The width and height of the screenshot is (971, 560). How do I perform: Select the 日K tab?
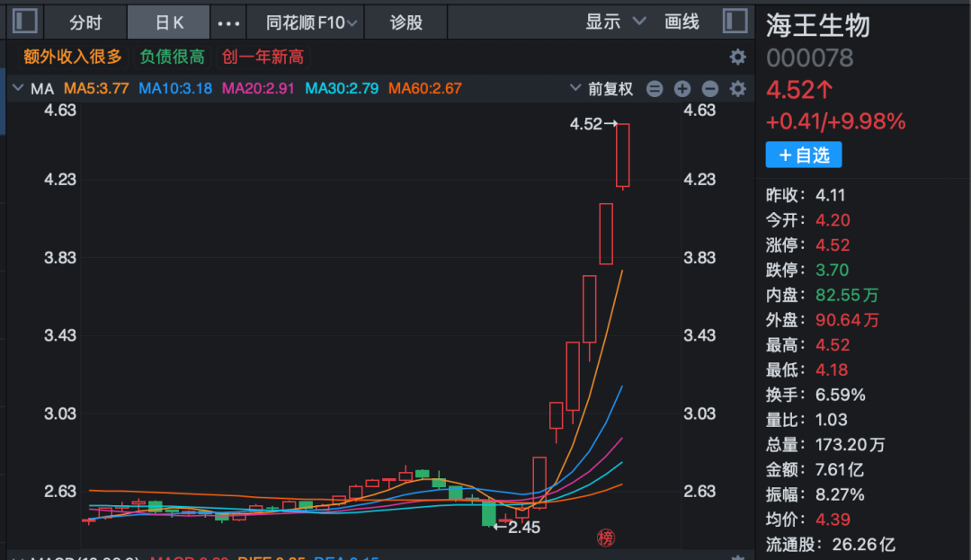[x=168, y=21]
